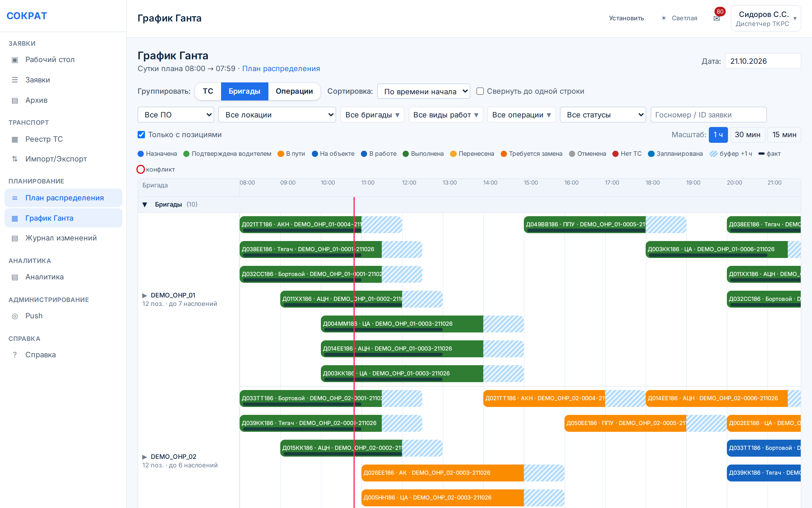Open the Все локации dropdown
This screenshot has height=508, width=812.
click(x=277, y=115)
